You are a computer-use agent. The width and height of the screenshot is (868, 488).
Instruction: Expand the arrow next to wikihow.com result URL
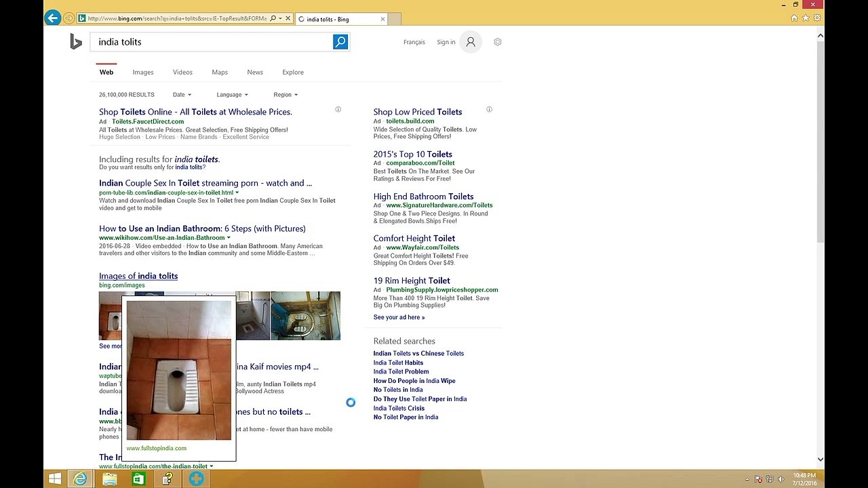[x=229, y=238]
